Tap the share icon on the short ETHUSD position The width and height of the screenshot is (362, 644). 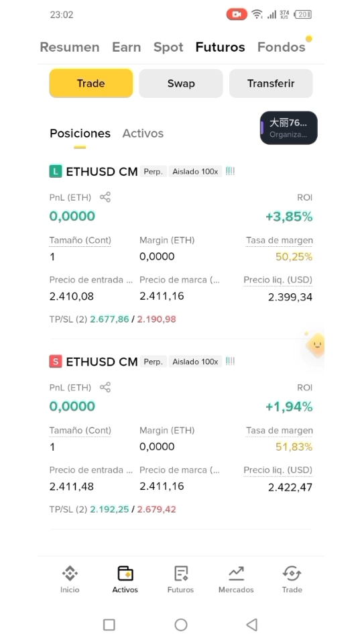pos(105,387)
